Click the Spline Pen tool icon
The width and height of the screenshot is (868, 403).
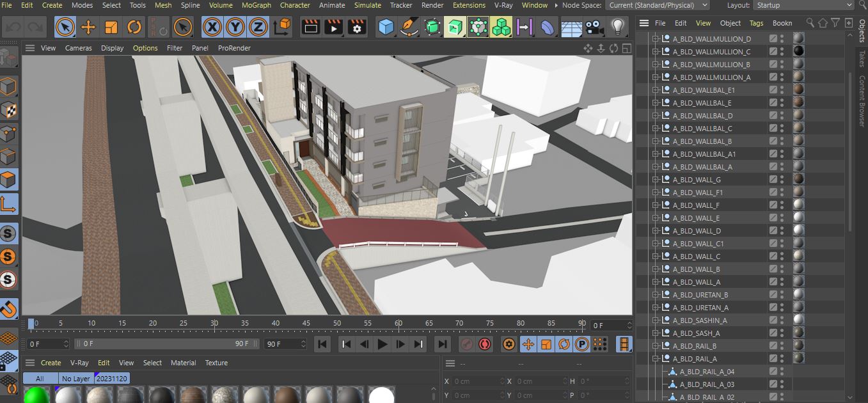409,28
